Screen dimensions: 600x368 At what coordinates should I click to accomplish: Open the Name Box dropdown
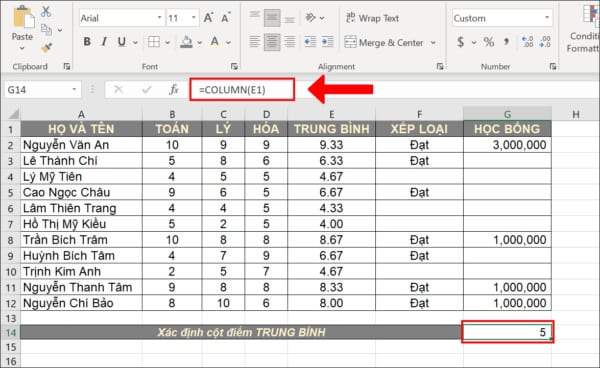click(x=74, y=90)
